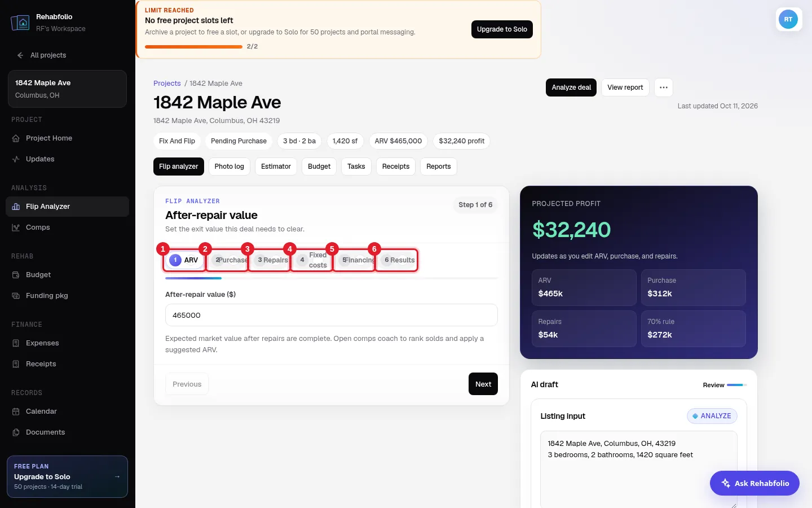Go to step 2 Purchase
This screenshot has width=812, height=508.
(227, 260)
